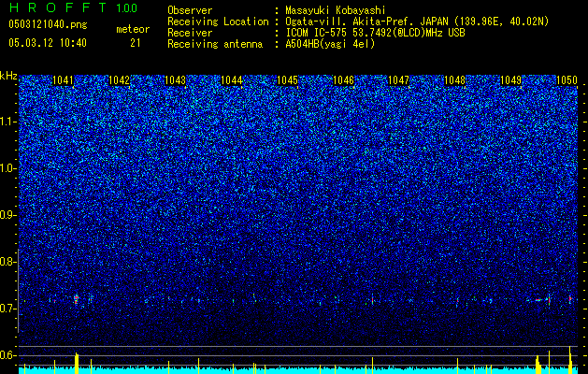Click the kHz axis unit label
Image resolution: width=588 pixels, height=374 pixels.
click(8, 76)
